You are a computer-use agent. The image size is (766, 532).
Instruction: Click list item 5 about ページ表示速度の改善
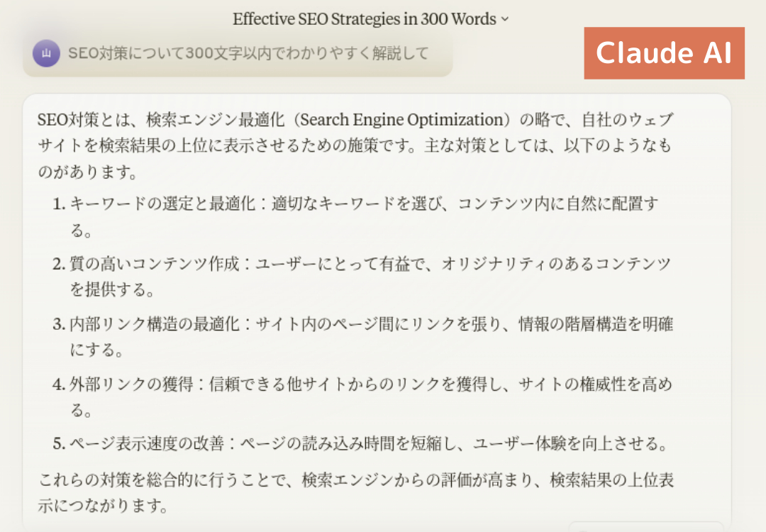(x=360, y=443)
